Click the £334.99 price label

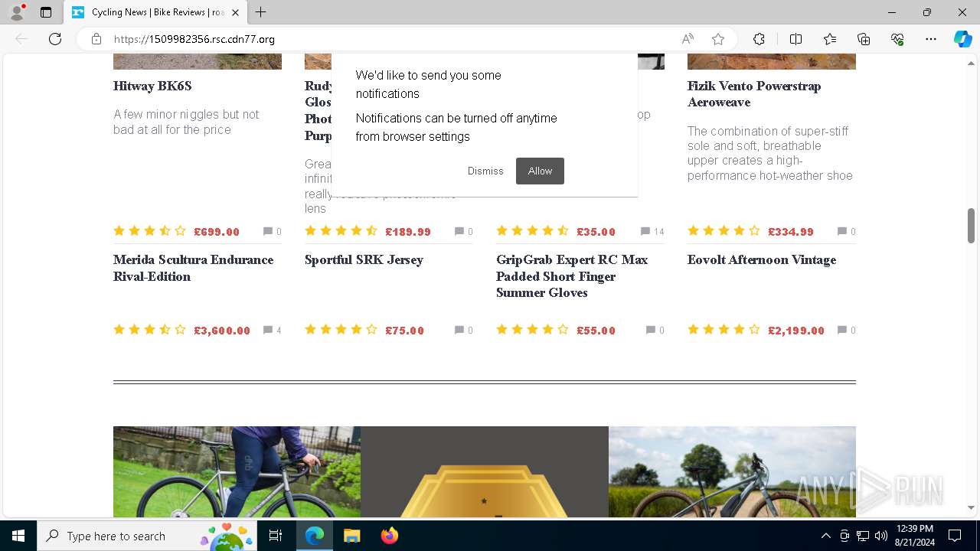click(791, 232)
